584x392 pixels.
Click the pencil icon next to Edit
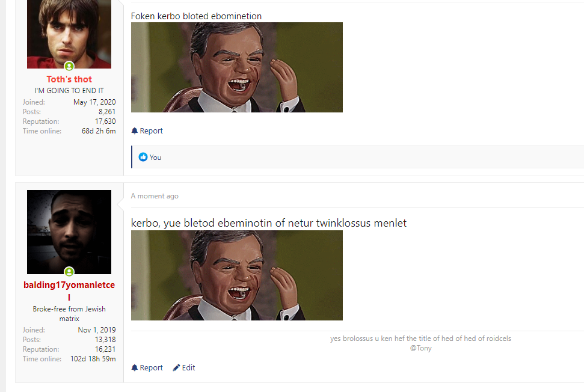(x=176, y=368)
